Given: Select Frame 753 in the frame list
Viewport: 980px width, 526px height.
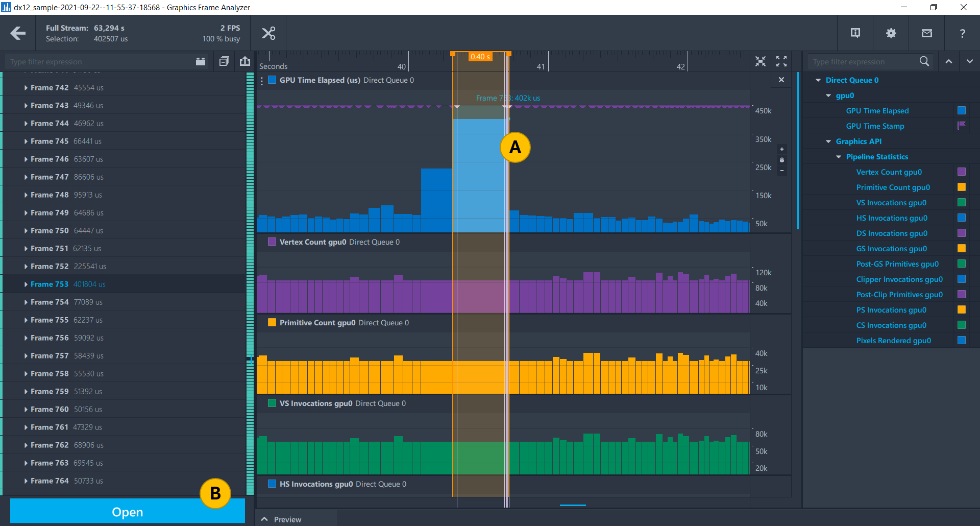Looking at the screenshot, I should [49, 284].
